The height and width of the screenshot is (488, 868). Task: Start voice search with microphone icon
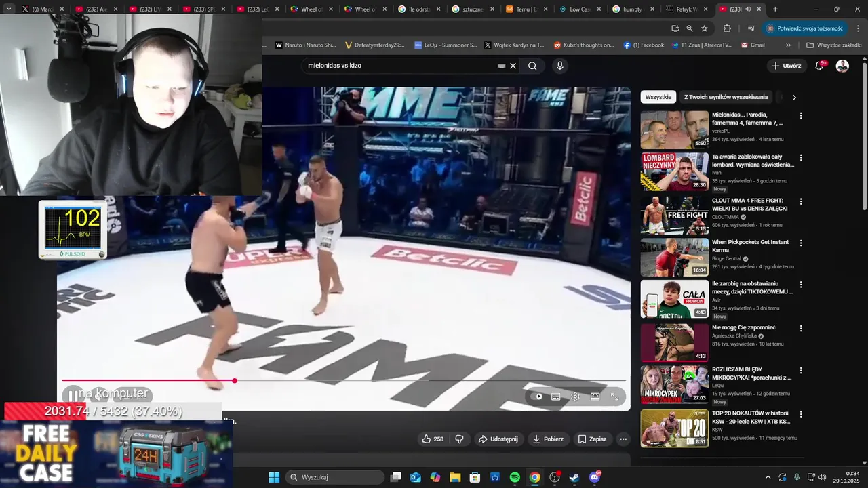(x=559, y=66)
